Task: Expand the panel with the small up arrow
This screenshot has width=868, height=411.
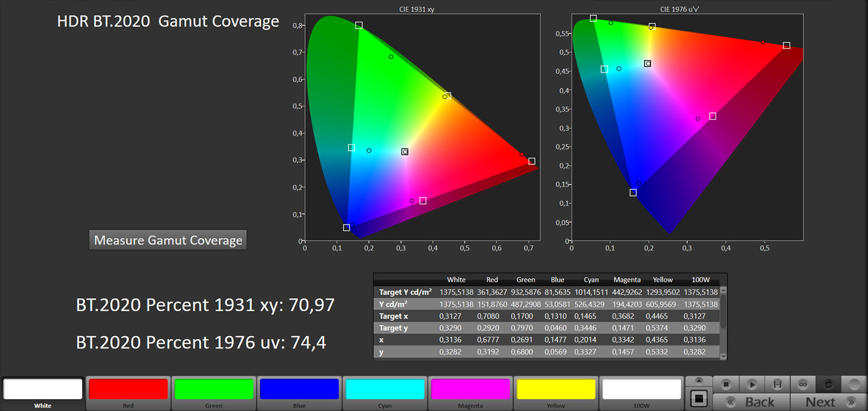Action: (699, 381)
